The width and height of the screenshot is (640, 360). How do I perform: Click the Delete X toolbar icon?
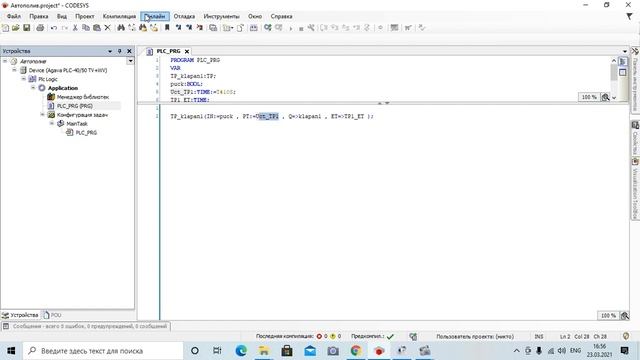coord(107,28)
